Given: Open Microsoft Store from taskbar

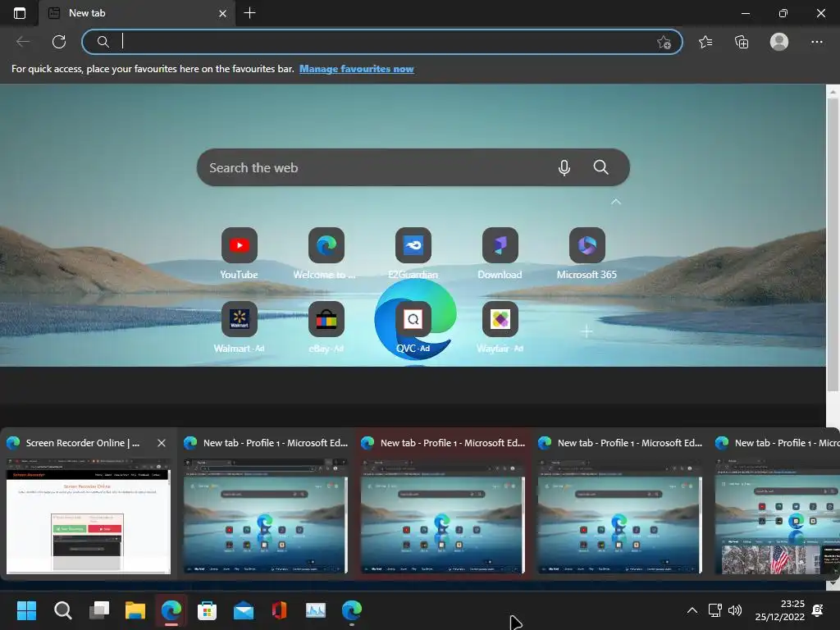Looking at the screenshot, I should point(207,610).
